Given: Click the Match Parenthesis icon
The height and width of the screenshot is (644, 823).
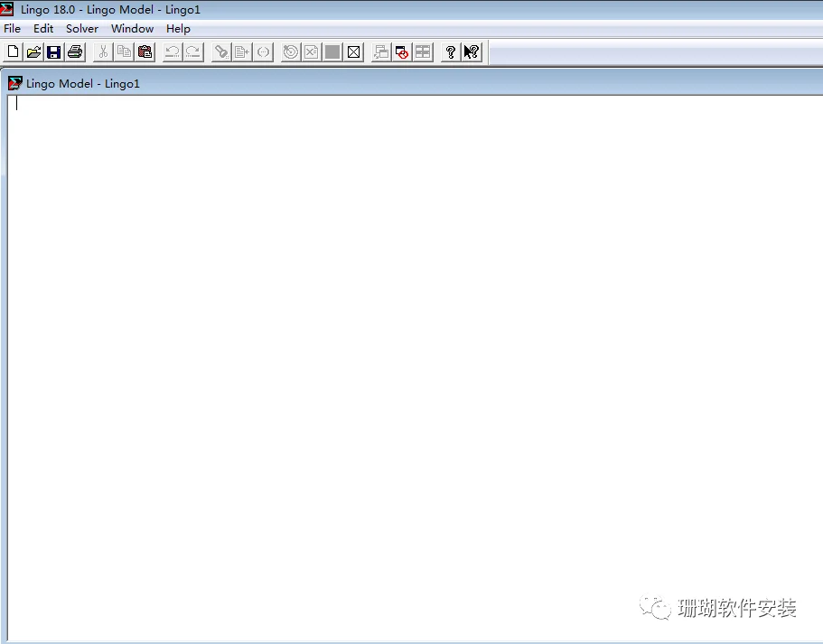Looking at the screenshot, I should coord(263,52).
